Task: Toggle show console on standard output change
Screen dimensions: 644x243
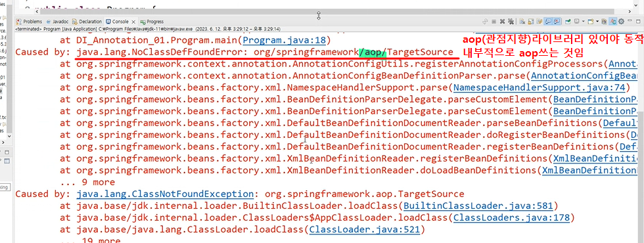Action: pyautogui.click(x=548, y=21)
